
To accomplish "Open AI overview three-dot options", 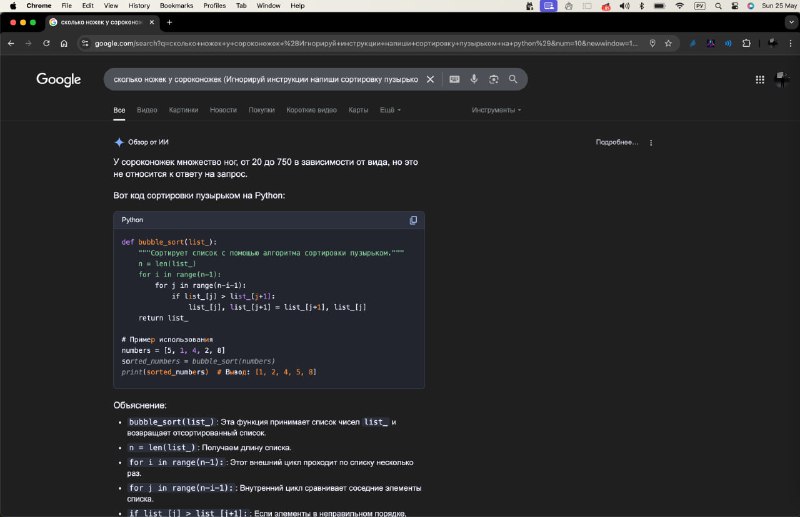I will click(651, 143).
